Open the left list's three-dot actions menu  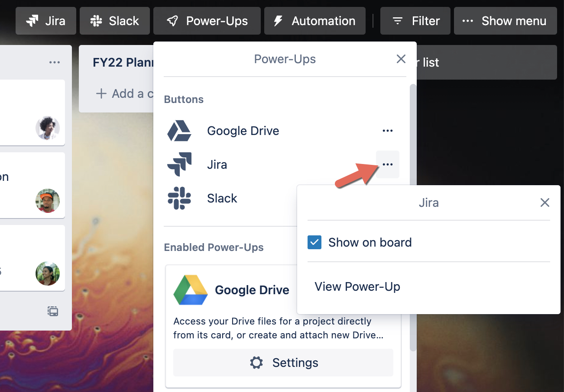pyautogui.click(x=55, y=62)
